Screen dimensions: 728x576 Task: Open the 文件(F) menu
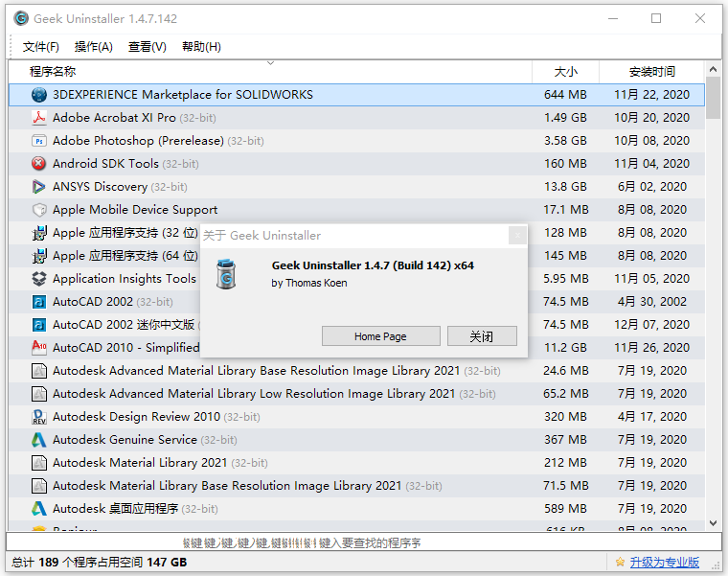(x=41, y=47)
